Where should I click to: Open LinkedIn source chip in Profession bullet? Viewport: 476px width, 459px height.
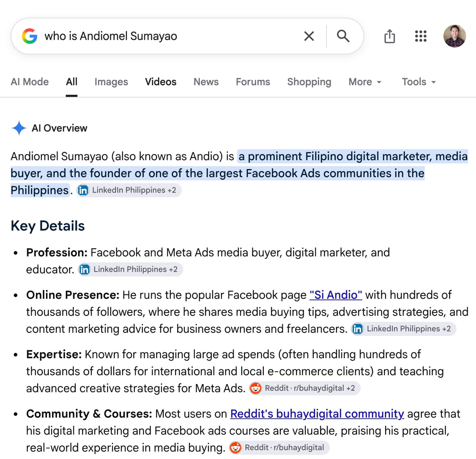130,269
